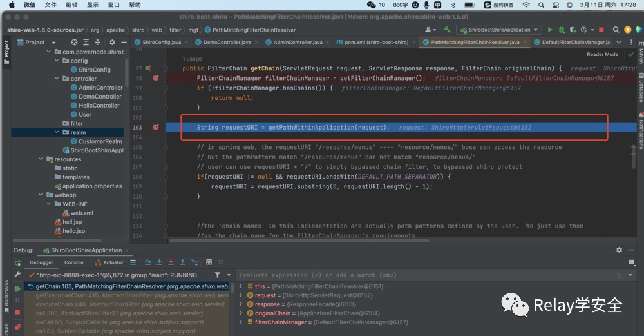Switch to the ShiroConfig.java tab
Screen dimensions: 644x336
(x=161, y=42)
